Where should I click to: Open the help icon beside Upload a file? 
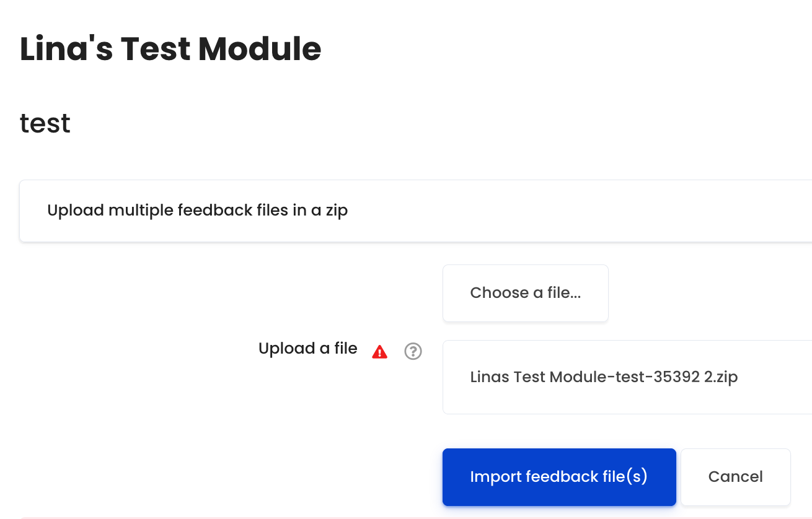[413, 351]
